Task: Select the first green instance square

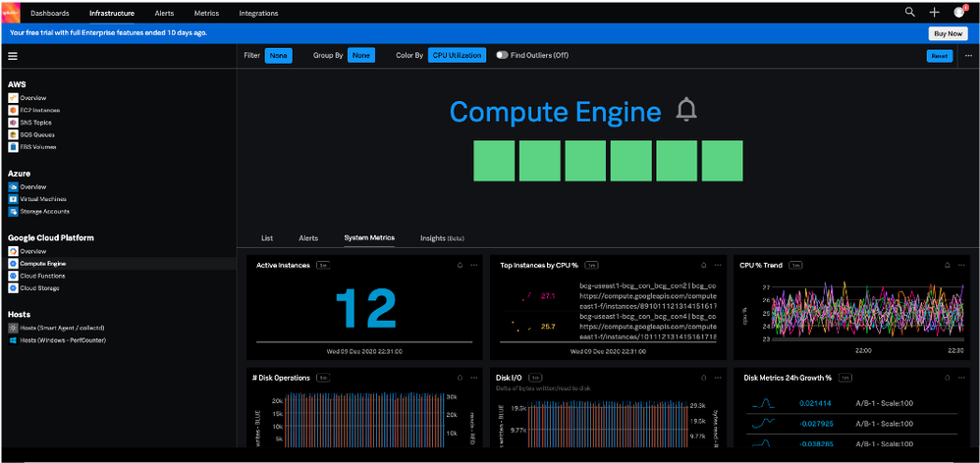Action: point(494,161)
